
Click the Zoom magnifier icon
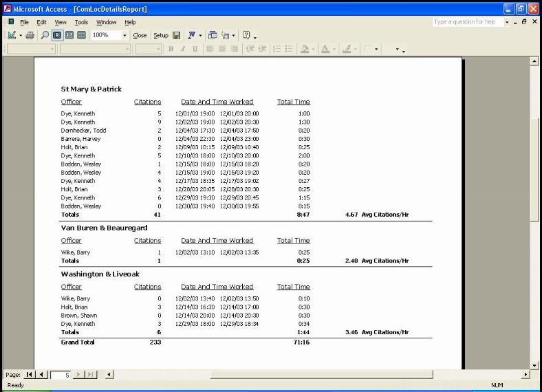(45, 35)
